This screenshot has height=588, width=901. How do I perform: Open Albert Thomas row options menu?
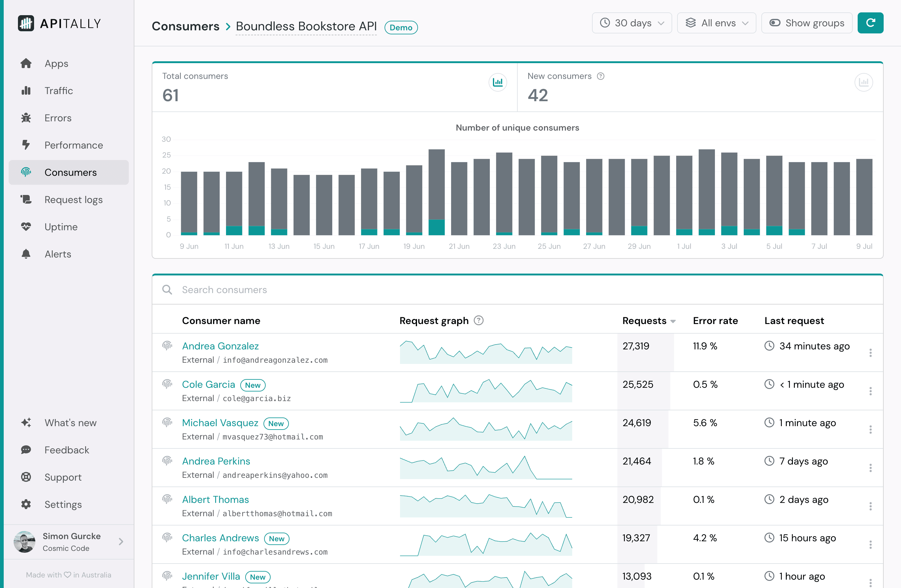870,506
